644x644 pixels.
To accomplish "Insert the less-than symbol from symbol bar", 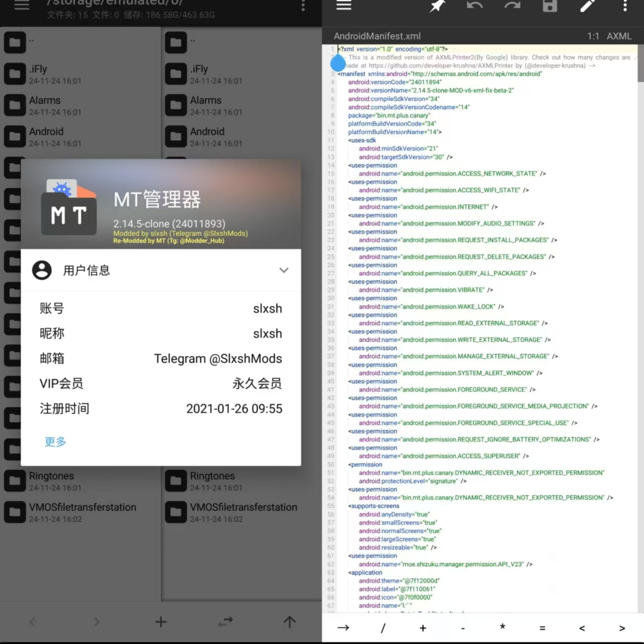I will (582, 628).
